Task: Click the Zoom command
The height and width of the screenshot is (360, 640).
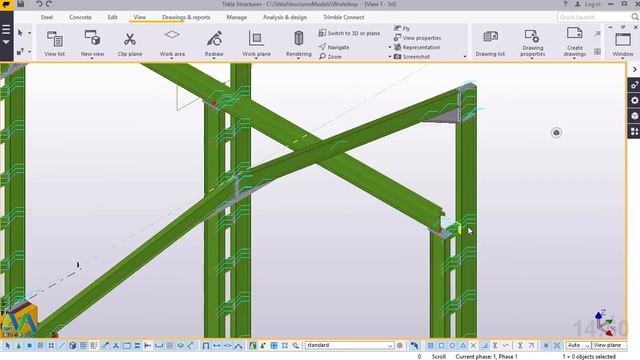Action: point(330,56)
